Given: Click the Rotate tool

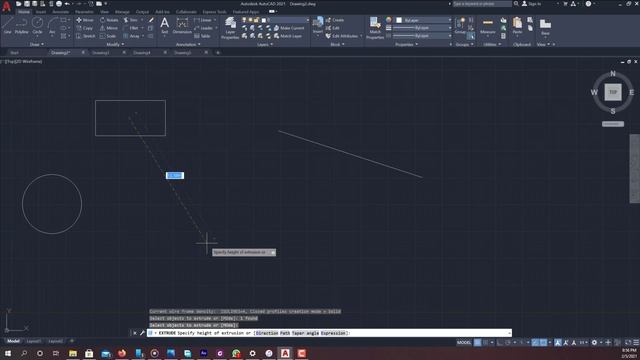Looking at the screenshot, I should point(109,20).
